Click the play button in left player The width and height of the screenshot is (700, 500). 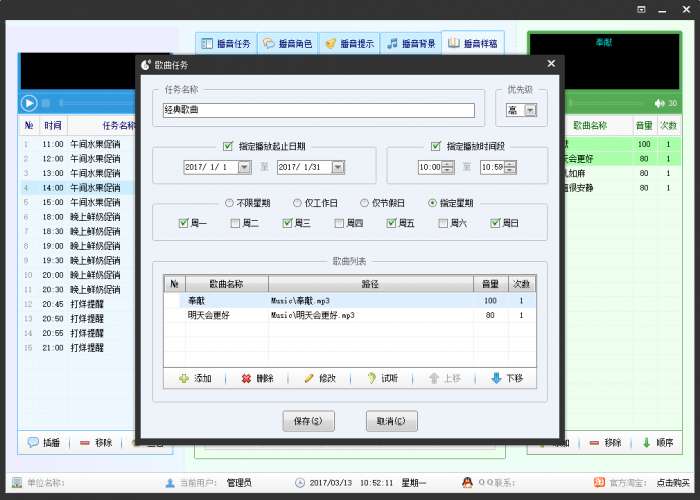29,103
